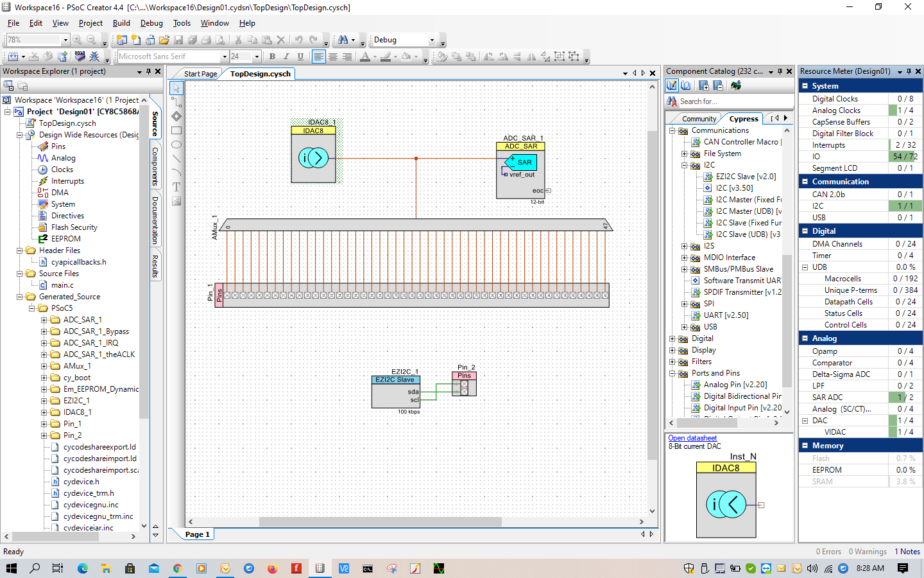
Task: Click the Undo arrow icon
Action: 299,40
